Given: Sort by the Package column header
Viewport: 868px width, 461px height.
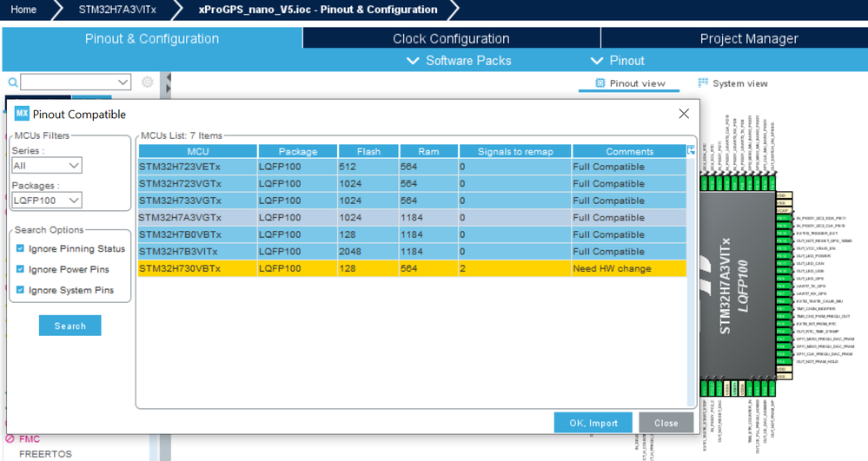Looking at the screenshot, I should coord(298,151).
